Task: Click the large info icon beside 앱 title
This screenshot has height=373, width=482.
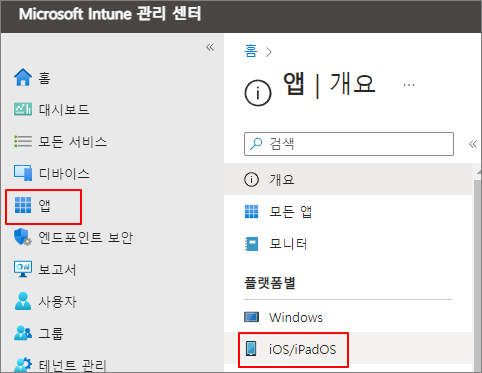Action: (258, 93)
